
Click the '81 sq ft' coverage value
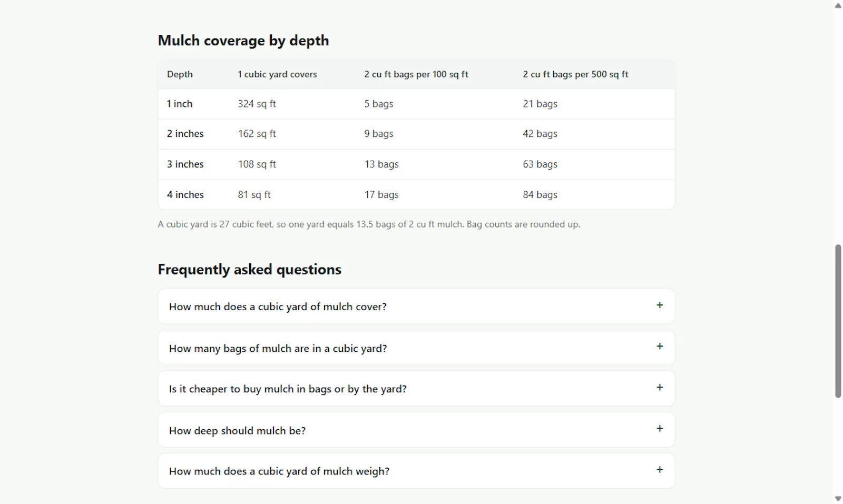coord(254,195)
